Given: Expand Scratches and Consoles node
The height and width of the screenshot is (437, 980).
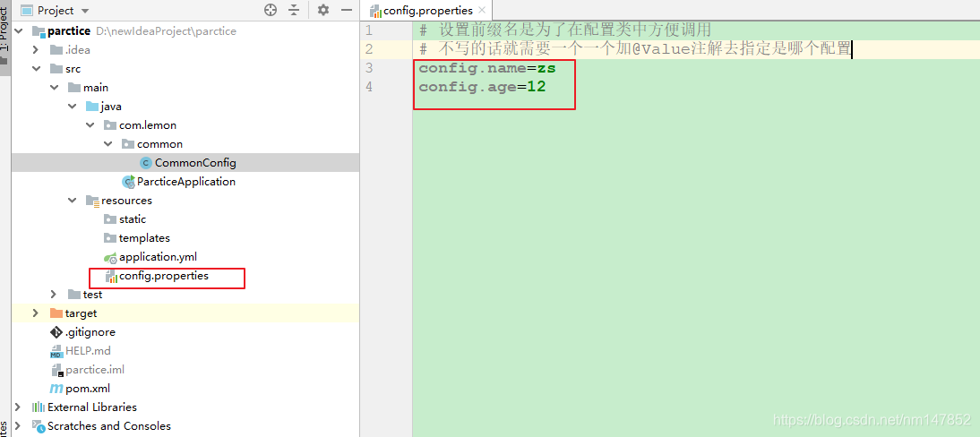Looking at the screenshot, I should pos(18,425).
